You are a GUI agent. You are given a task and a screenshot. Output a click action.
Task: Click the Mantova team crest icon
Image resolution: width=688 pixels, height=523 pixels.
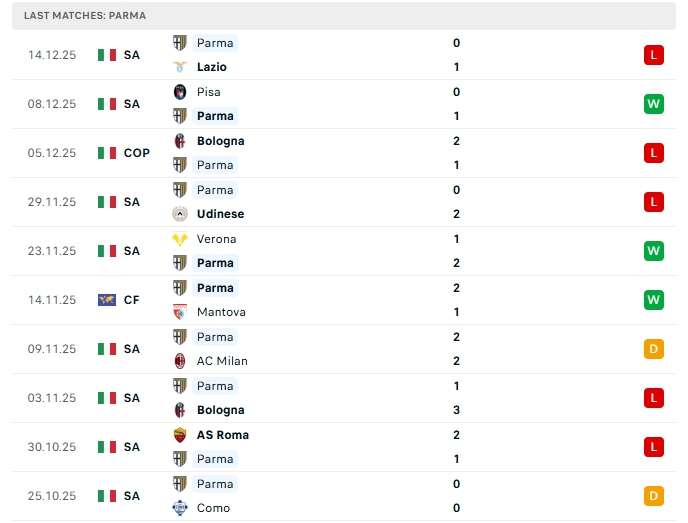180,312
